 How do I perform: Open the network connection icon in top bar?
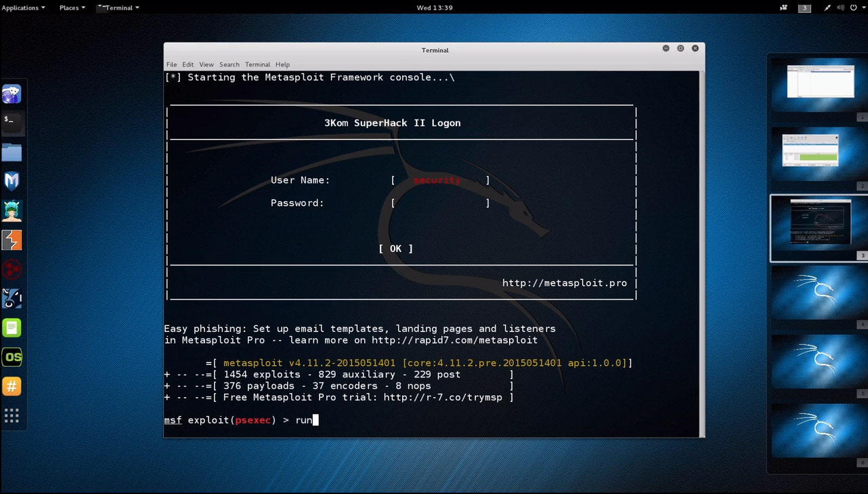(827, 7)
